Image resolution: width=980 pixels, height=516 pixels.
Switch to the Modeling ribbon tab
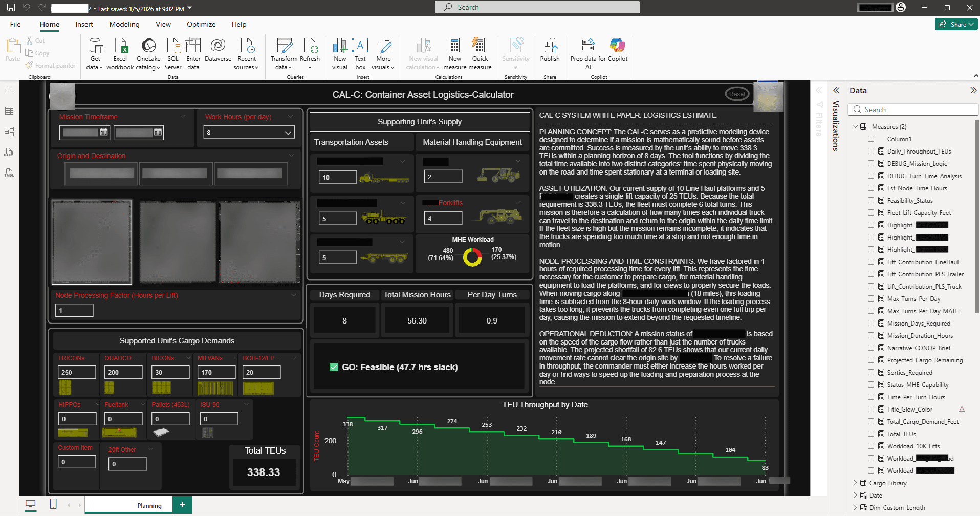click(124, 24)
